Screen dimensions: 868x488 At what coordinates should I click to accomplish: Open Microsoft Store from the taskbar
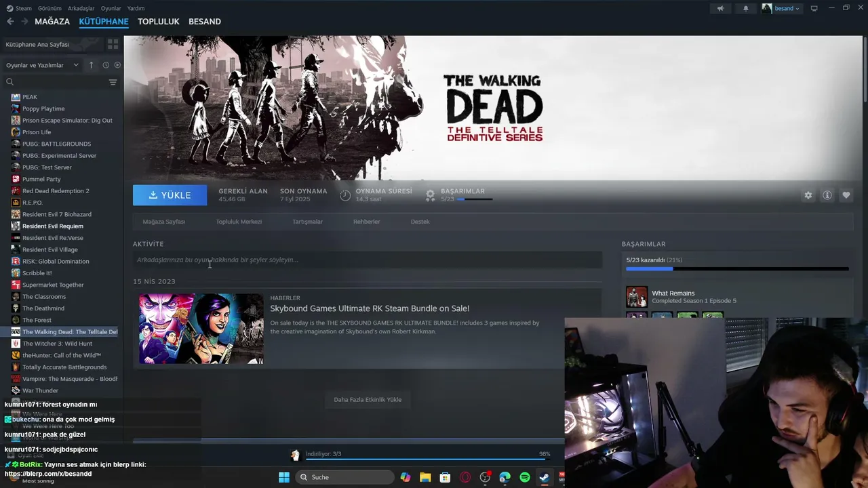(445, 477)
